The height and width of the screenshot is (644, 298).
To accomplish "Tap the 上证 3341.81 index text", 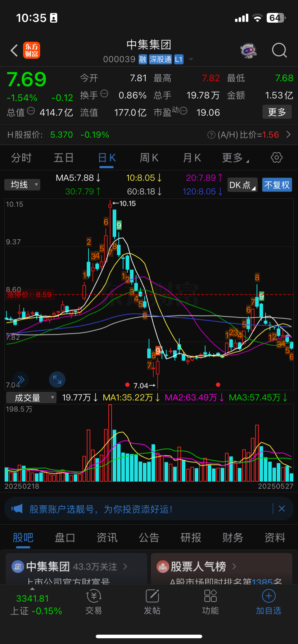I will [x=32, y=598].
